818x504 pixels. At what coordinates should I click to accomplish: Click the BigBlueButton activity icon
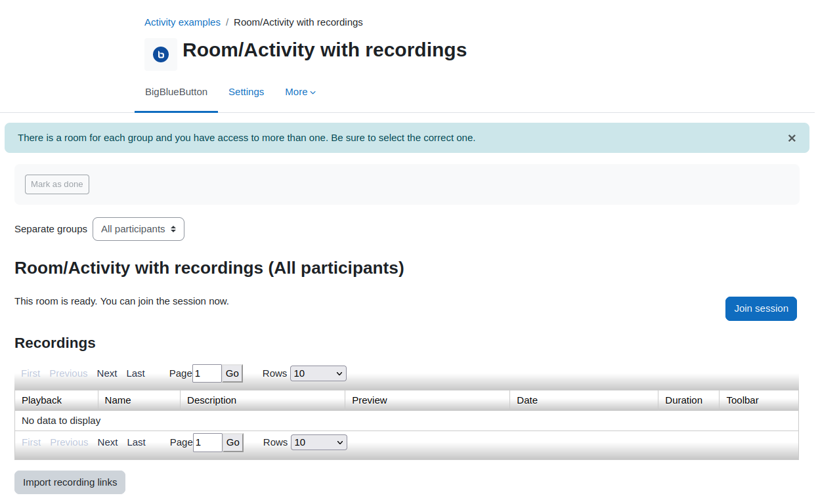click(x=161, y=54)
